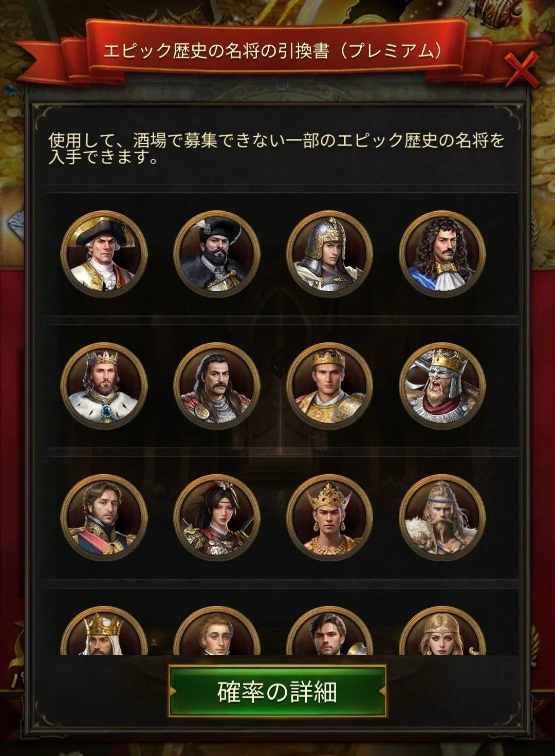Select the blonde woman with gold circlet

[x=442, y=631]
